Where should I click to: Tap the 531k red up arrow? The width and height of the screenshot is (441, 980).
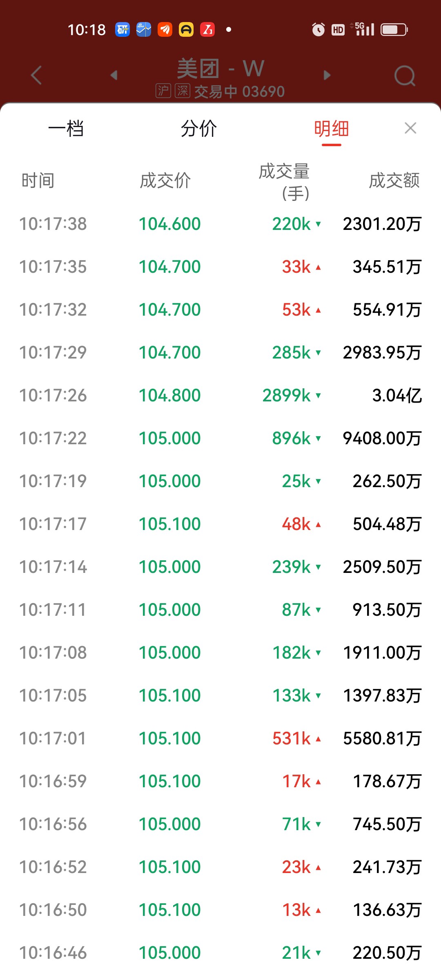click(x=318, y=738)
